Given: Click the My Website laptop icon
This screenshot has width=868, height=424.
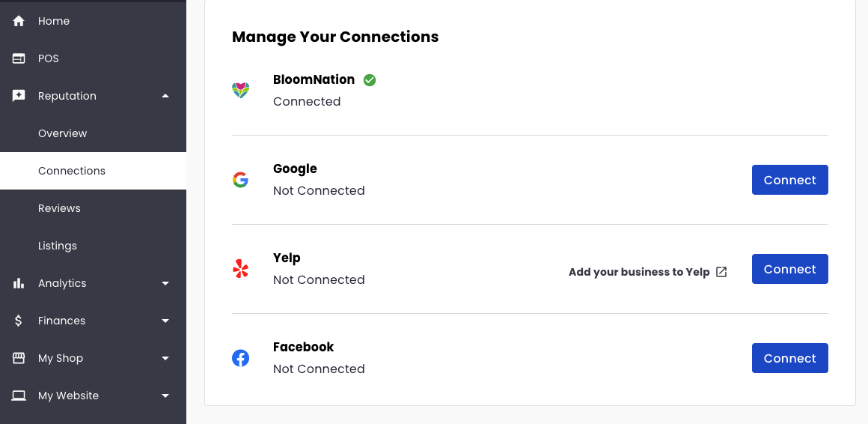Looking at the screenshot, I should (x=18, y=396).
